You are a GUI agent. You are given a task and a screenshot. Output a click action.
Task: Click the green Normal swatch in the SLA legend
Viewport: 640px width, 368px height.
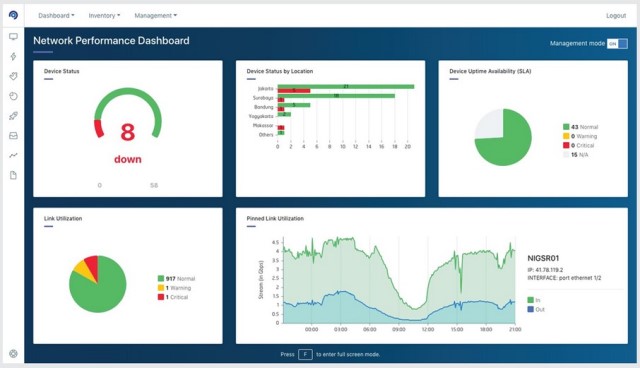566,127
